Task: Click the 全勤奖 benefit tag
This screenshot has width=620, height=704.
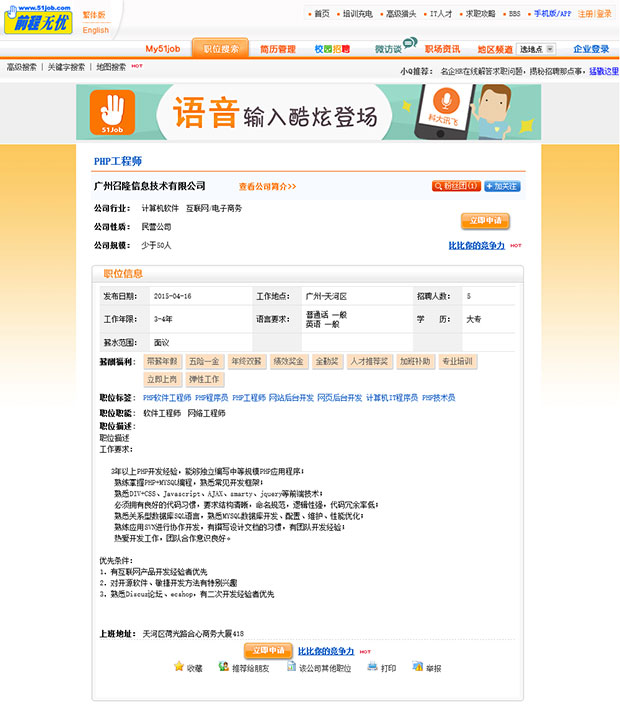Action: 327,361
